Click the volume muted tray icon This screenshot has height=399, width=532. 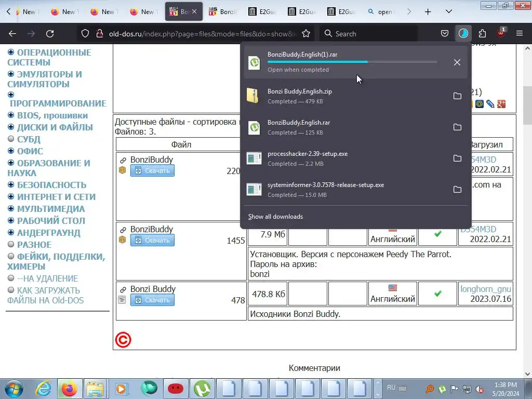click(x=480, y=390)
